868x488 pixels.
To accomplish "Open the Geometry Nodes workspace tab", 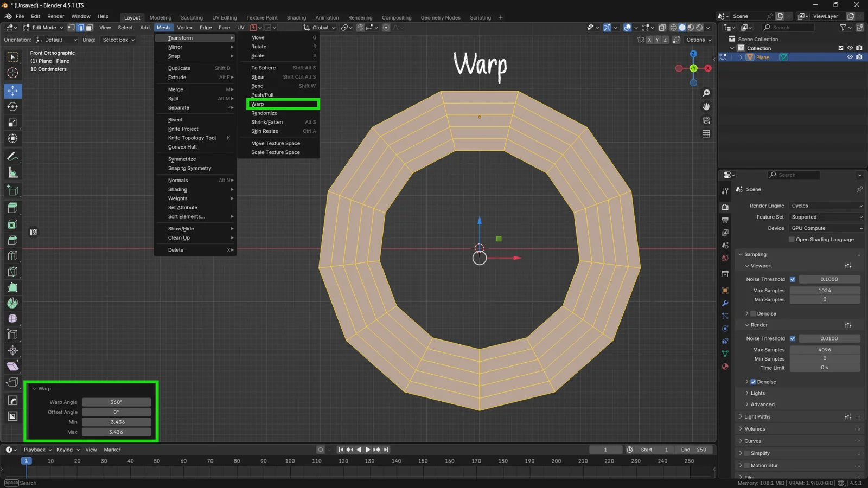I will (x=441, y=17).
